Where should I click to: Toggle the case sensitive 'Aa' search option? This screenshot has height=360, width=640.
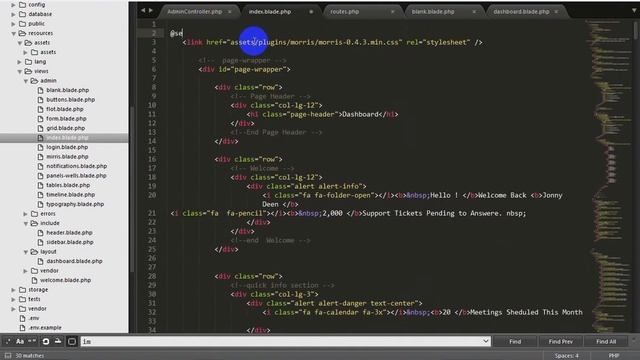pyautogui.click(x=20, y=341)
